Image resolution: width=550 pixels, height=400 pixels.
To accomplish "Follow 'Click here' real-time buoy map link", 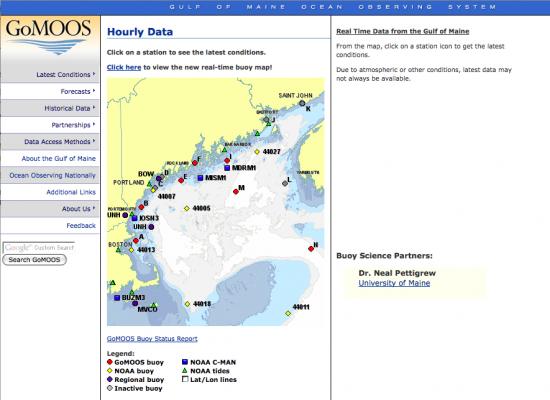I will coord(124,67).
